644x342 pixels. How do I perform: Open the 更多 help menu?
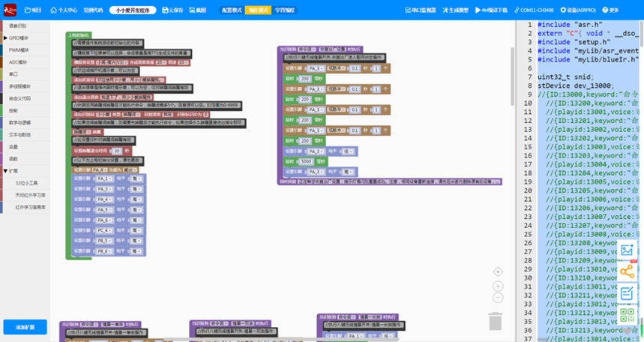(610, 10)
